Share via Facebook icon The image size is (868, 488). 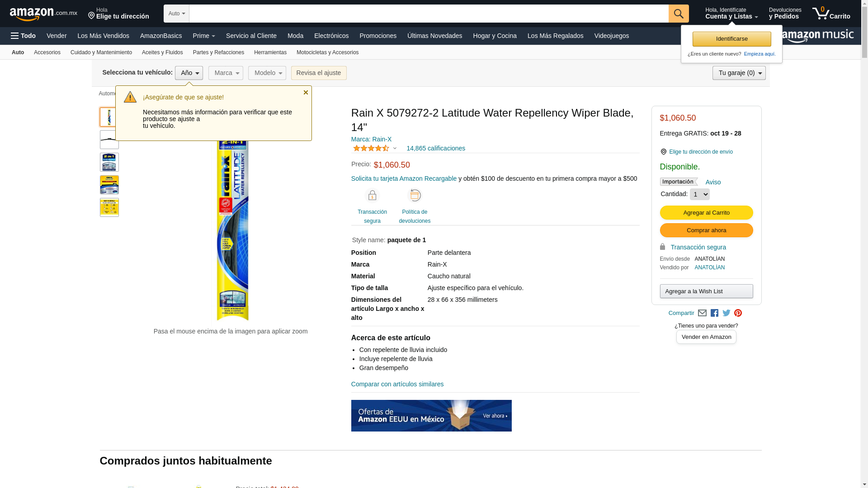click(x=714, y=313)
